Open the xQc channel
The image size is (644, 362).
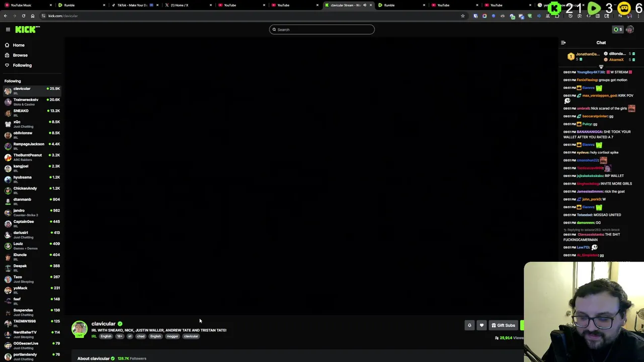(x=32, y=124)
